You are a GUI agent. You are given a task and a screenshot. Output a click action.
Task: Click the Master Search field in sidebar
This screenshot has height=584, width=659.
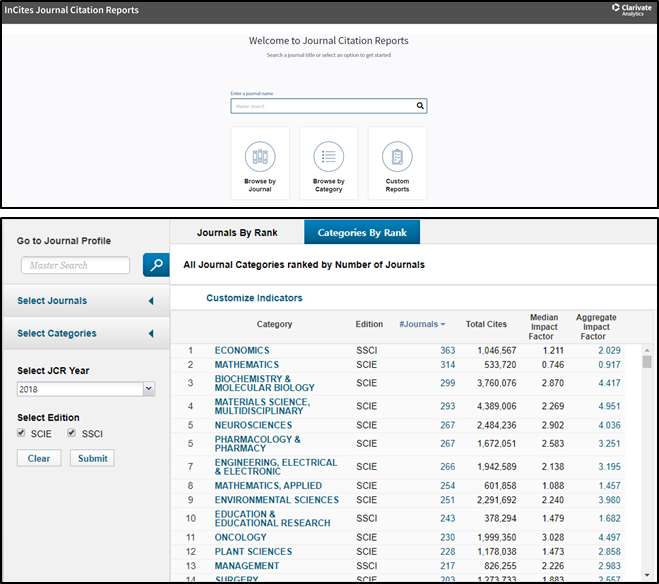click(75, 265)
